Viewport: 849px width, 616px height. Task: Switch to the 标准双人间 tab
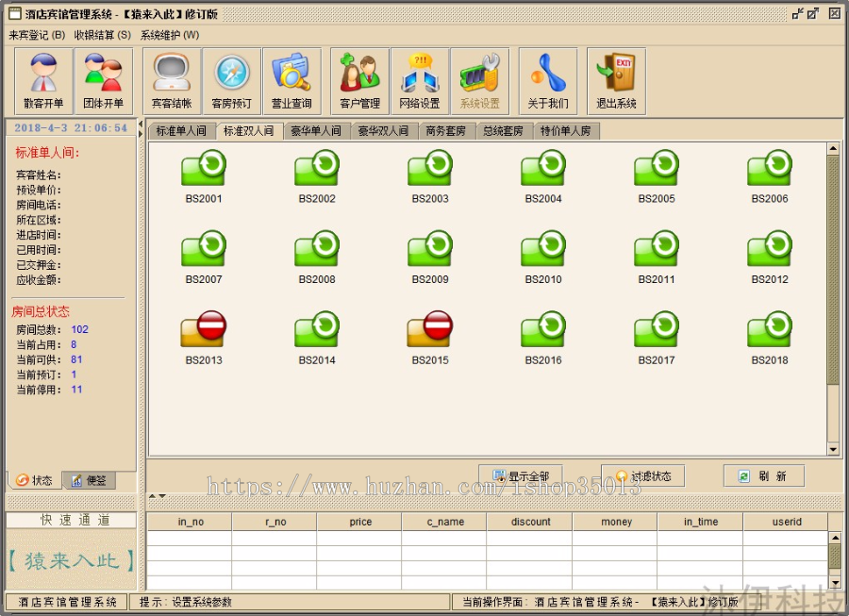click(249, 132)
